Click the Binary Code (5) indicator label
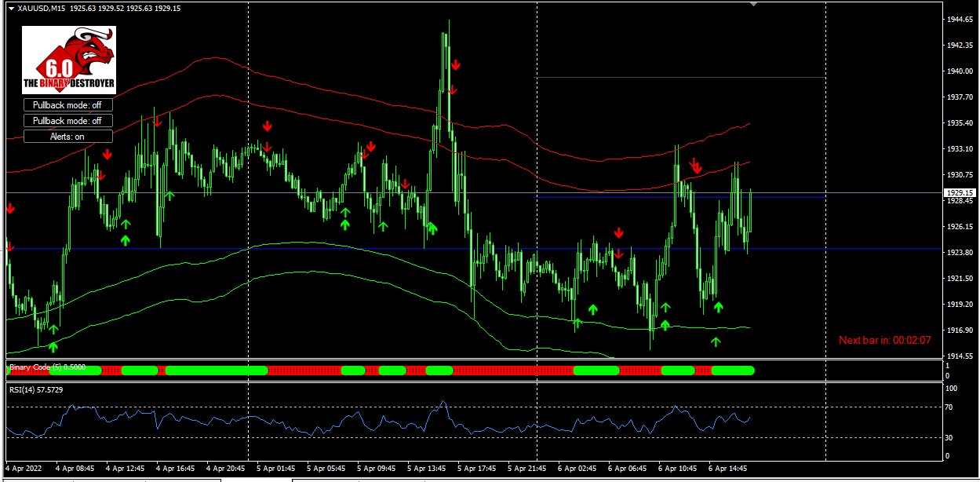The width and height of the screenshot is (980, 482). tap(47, 367)
